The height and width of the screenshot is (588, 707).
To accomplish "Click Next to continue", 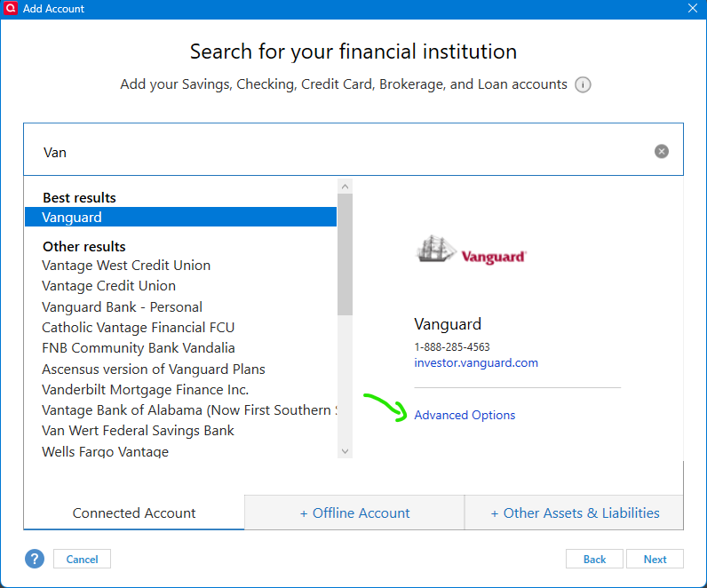I will pyautogui.click(x=655, y=560).
